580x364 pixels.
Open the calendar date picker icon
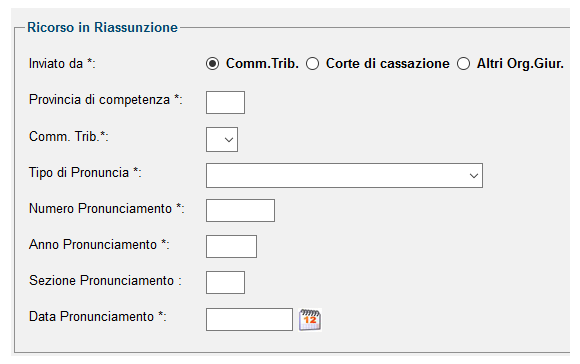click(x=310, y=320)
